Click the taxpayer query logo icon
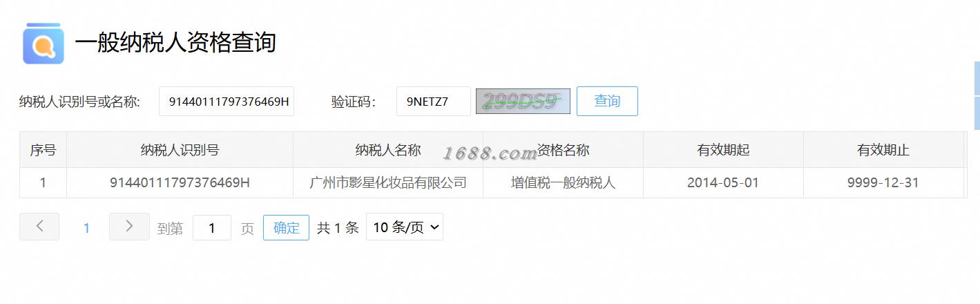The image size is (980, 304). pyautogui.click(x=44, y=44)
